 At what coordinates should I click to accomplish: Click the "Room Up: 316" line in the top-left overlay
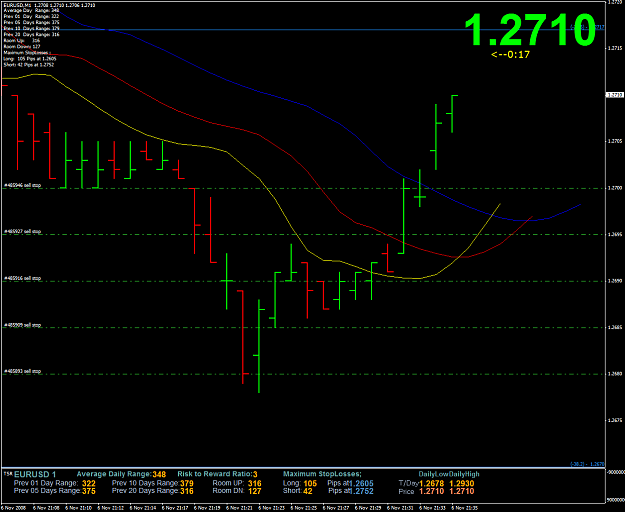(x=22, y=41)
